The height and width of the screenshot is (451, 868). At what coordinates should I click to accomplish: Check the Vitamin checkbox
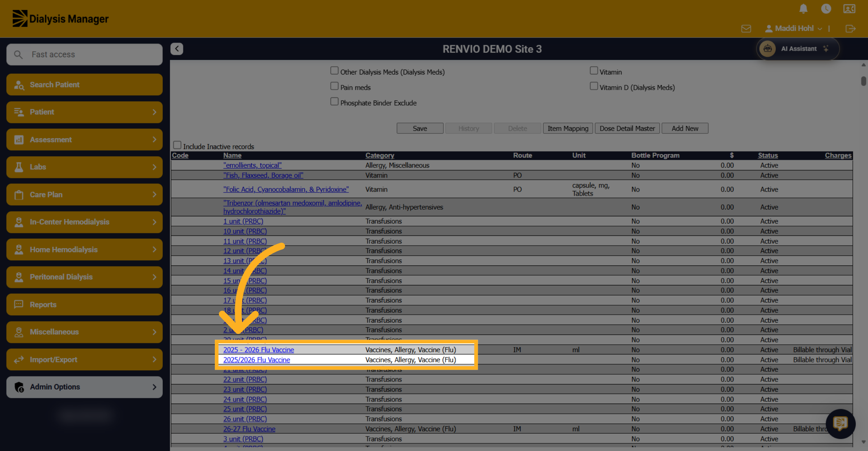(x=593, y=71)
